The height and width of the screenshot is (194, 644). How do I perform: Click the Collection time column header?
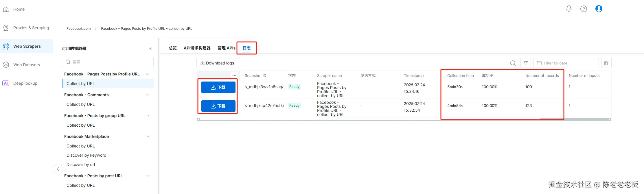460,75
